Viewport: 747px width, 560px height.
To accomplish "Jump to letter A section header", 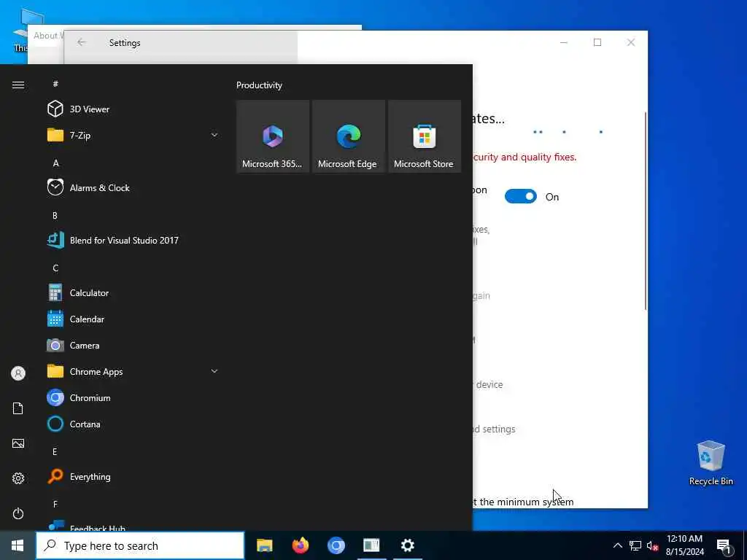I will click(x=55, y=163).
